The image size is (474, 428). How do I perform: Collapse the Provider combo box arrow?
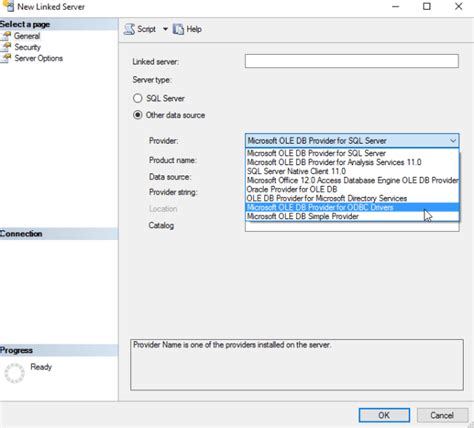point(453,141)
